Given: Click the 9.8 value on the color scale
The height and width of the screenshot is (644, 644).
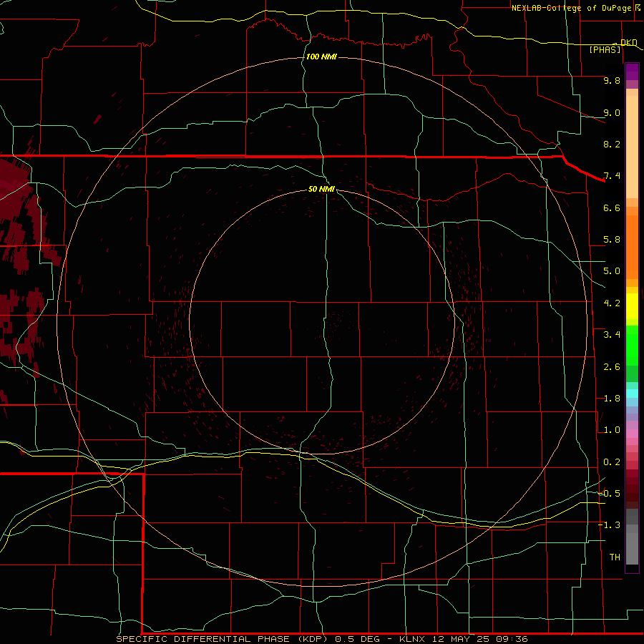Looking at the screenshot, I should click(612, 80).
